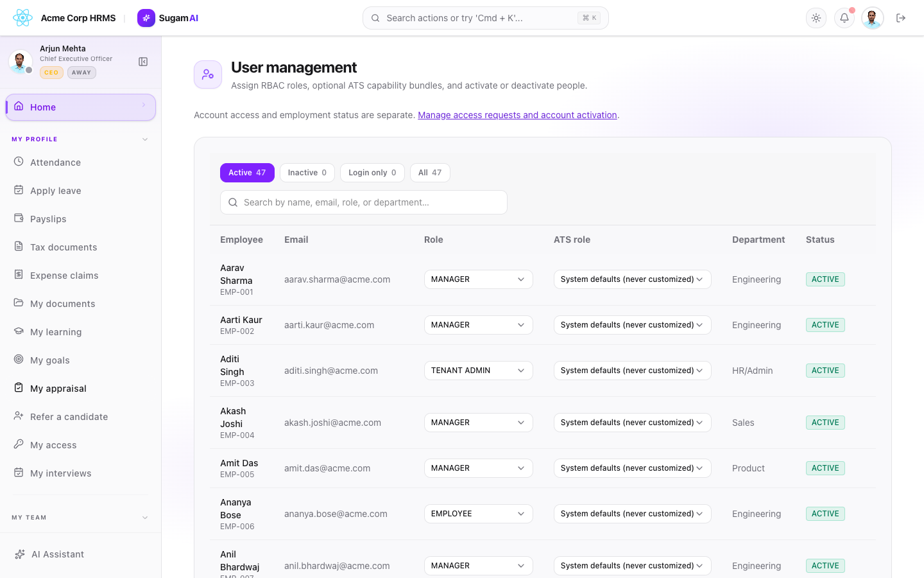This screenshot has width=924, height=578.
Task: Open ATS role dropdown for Amit Das
Action: 633,468
